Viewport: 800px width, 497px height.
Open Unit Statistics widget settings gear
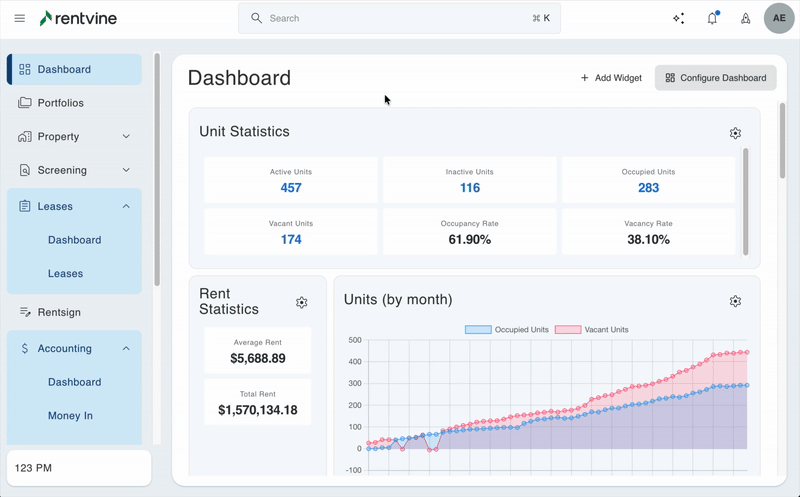point(735,133)
